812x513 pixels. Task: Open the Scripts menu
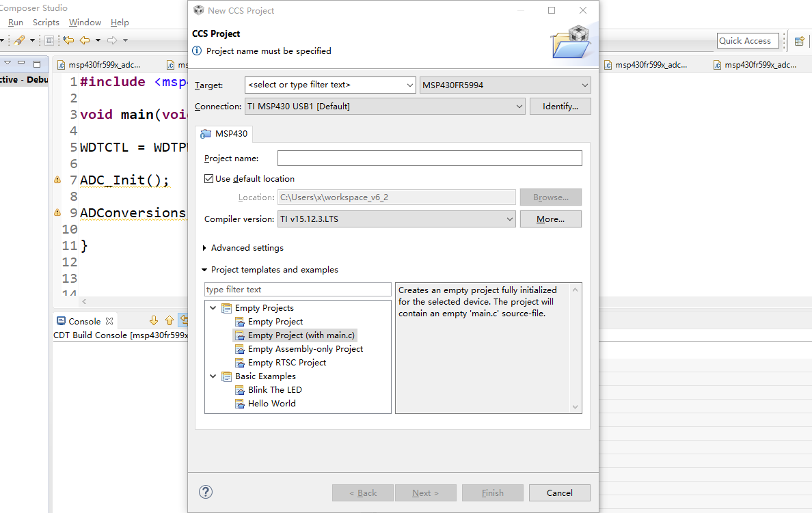(x=46, y=23)
